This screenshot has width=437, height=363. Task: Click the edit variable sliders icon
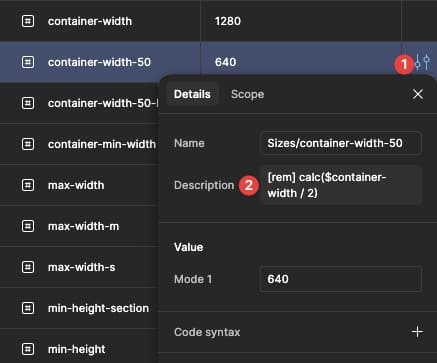click(x=422, y=62)
